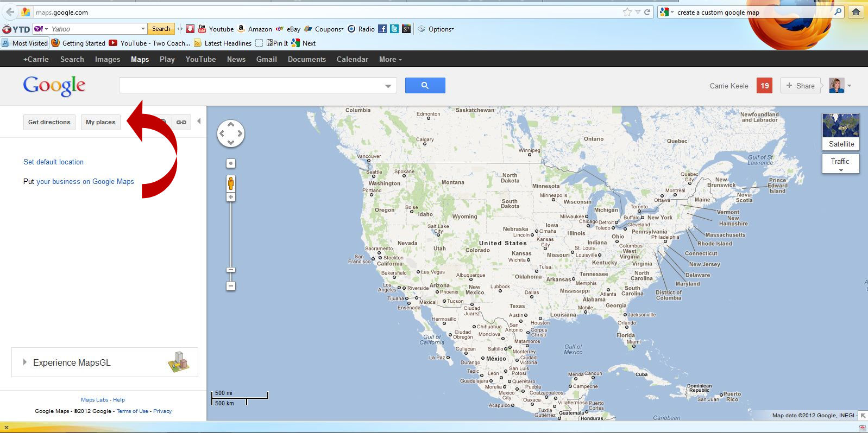
Task: Click the Twitter toolbar icon
Action: click(x=394, y=29)
